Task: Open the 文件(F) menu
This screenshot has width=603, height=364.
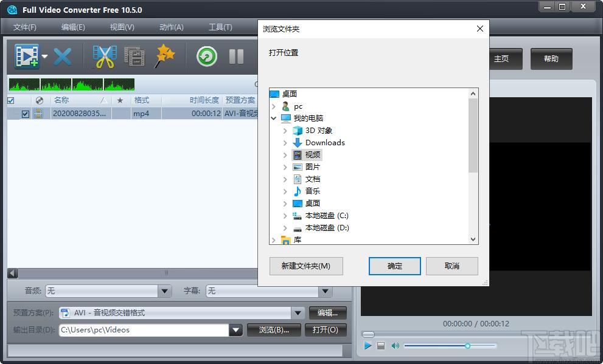Action: (24, 27)
